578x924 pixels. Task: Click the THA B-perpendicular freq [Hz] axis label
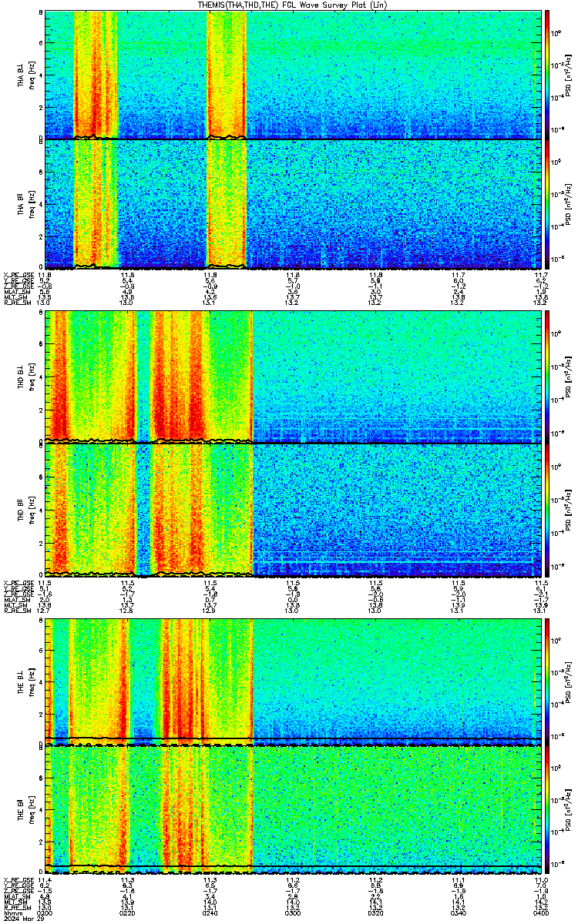[x=32, y=75]
